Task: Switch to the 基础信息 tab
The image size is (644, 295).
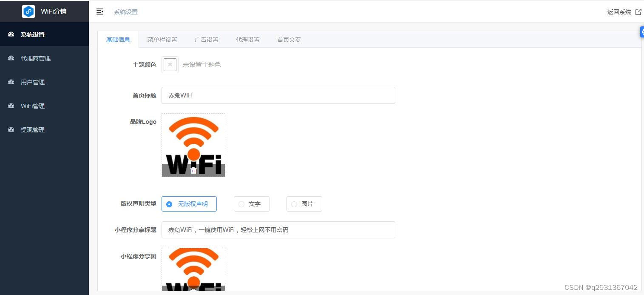Action: (x=118, y=40)
